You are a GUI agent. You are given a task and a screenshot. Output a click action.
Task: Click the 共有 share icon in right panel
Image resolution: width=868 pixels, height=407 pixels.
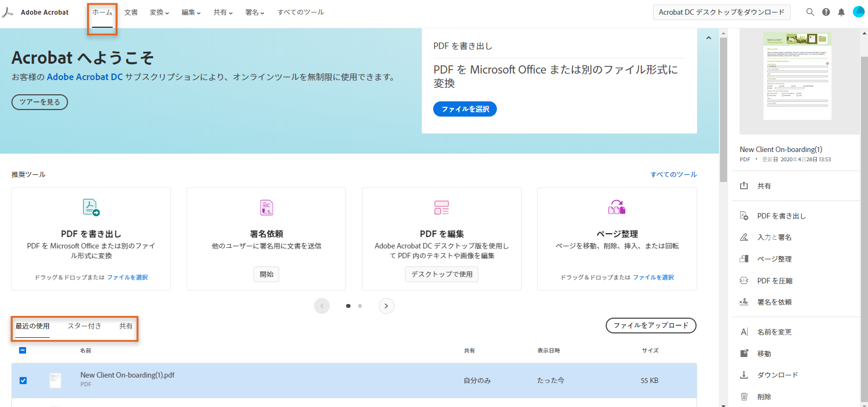pyautogui.click(x=744, y=186)
